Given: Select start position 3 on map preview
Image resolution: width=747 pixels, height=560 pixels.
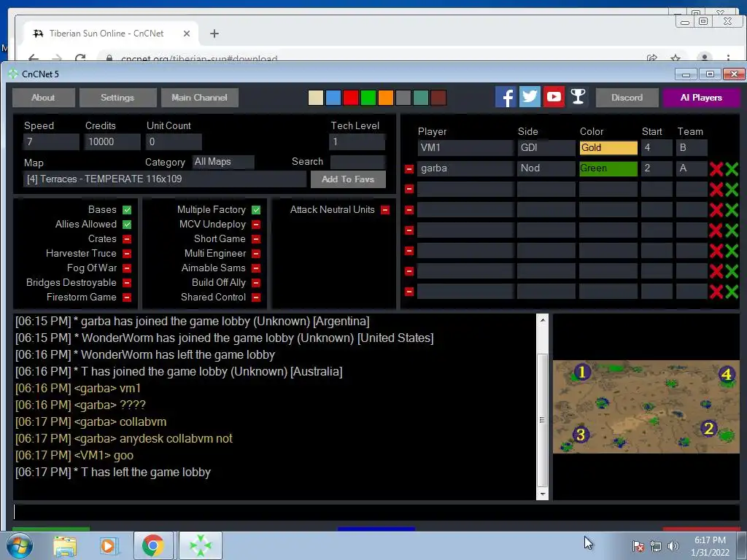Looking at the screenshot, I should [580, 435].
